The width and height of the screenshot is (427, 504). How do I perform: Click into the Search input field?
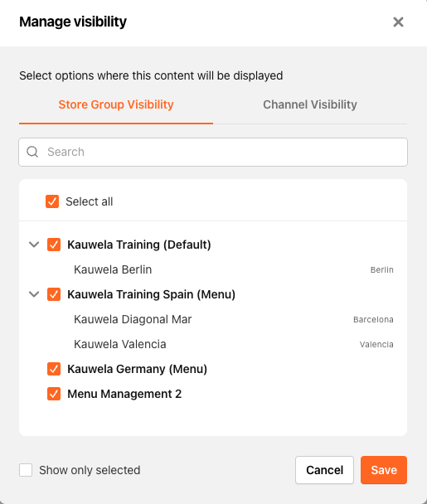[x=213, y=152]
